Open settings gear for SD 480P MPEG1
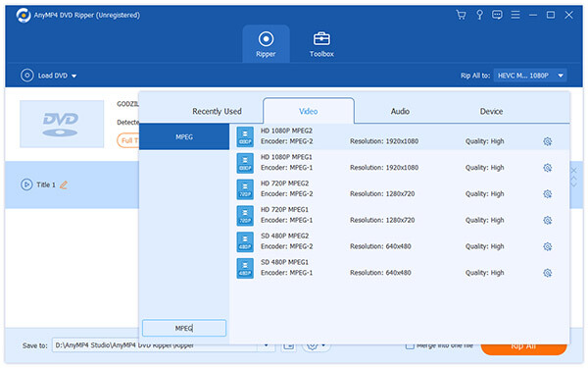This screenshot has height=368, width=588. click(x=548, y=273)
